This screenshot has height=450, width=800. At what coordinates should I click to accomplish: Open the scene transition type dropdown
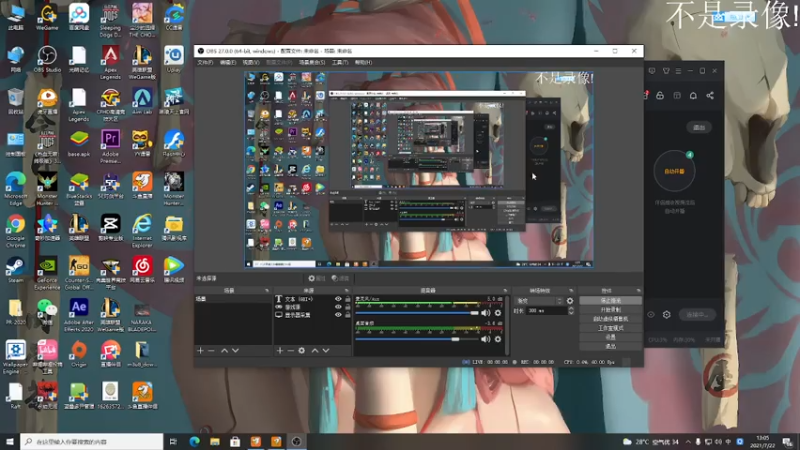tap(538, 301)
